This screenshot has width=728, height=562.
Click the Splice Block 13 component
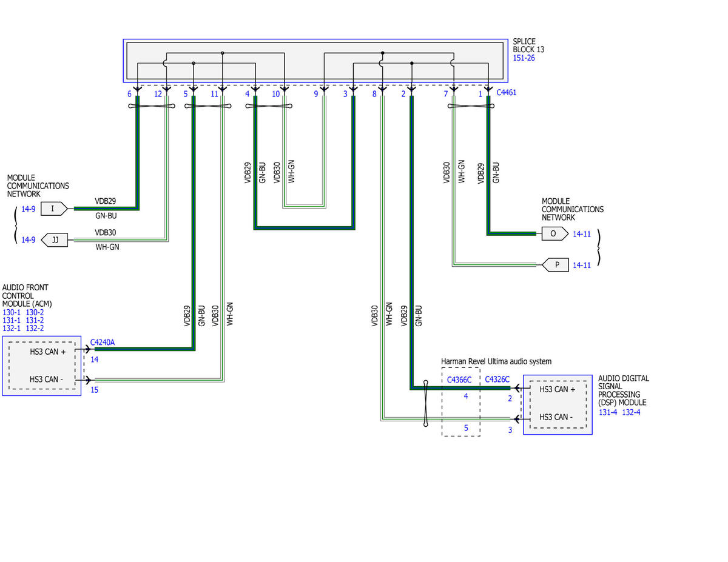pos(315,61)
